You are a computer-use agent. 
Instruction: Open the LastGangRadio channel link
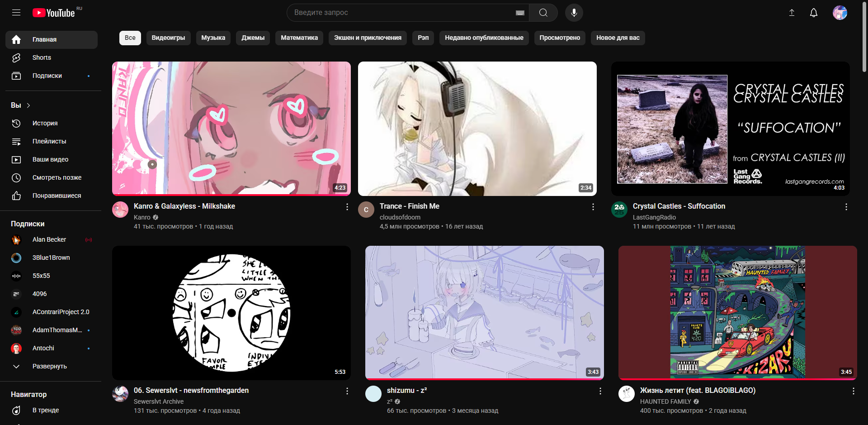(x=654, y=217)
